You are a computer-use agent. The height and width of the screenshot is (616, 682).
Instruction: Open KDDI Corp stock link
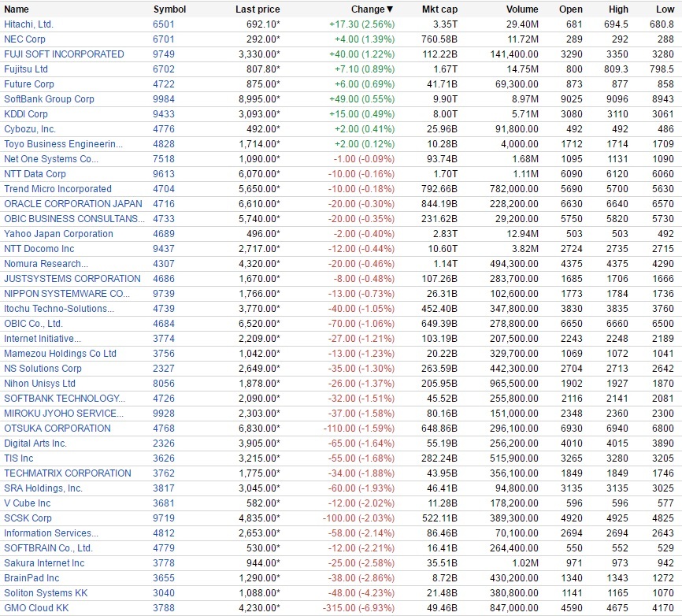coord(26,114)
